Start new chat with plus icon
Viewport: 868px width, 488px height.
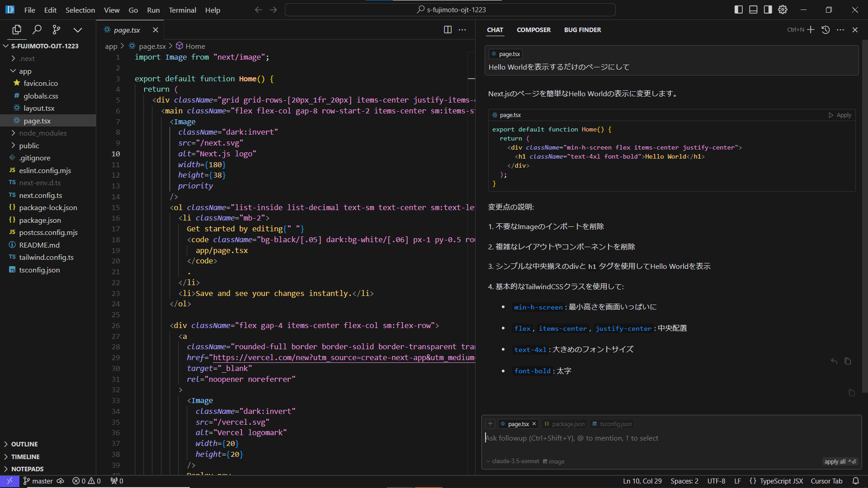811,30
